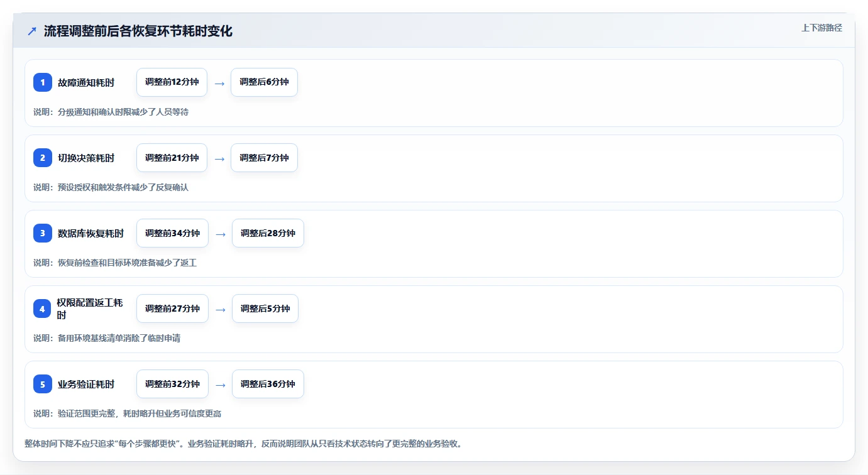This screenshot has width=868, height=475.
Task: Select the 调整前12分钟 chip
Action: 172,82
